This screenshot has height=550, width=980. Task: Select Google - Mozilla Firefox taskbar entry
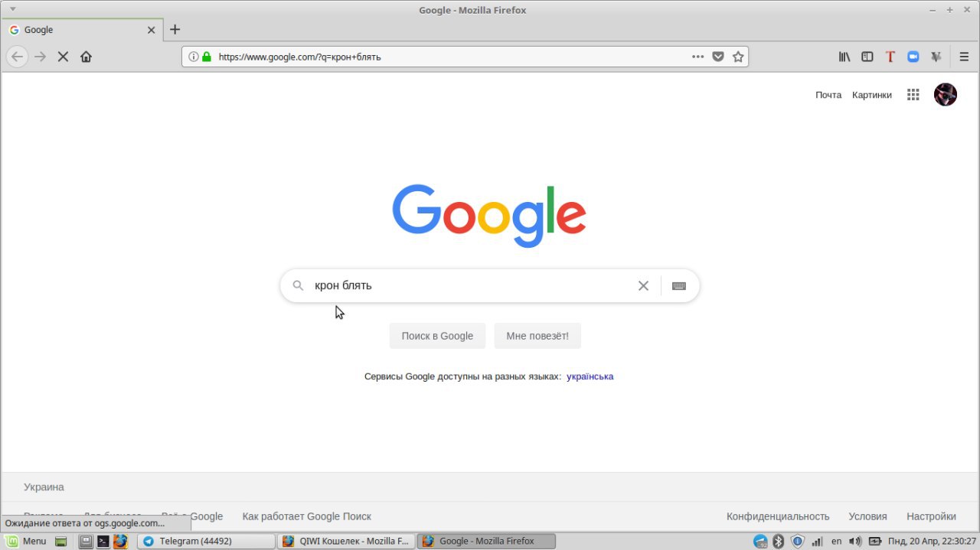pyautogui.click(x=485, y=541)
